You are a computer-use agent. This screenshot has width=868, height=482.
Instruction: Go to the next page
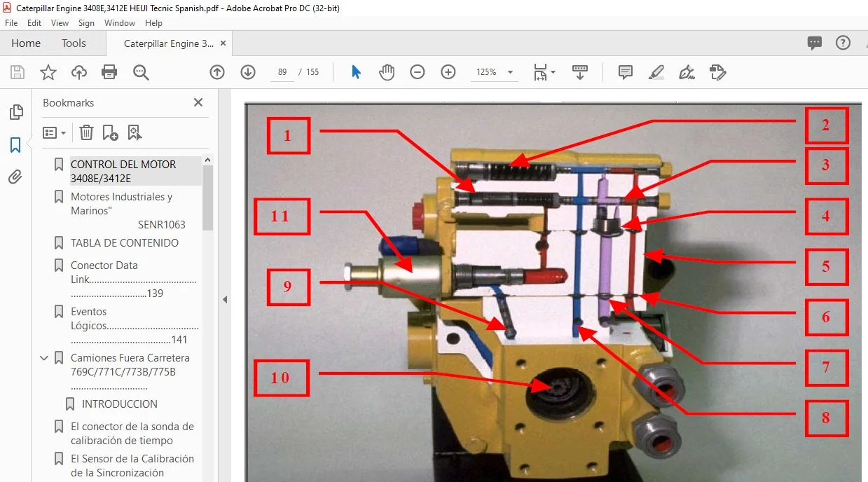248,72
